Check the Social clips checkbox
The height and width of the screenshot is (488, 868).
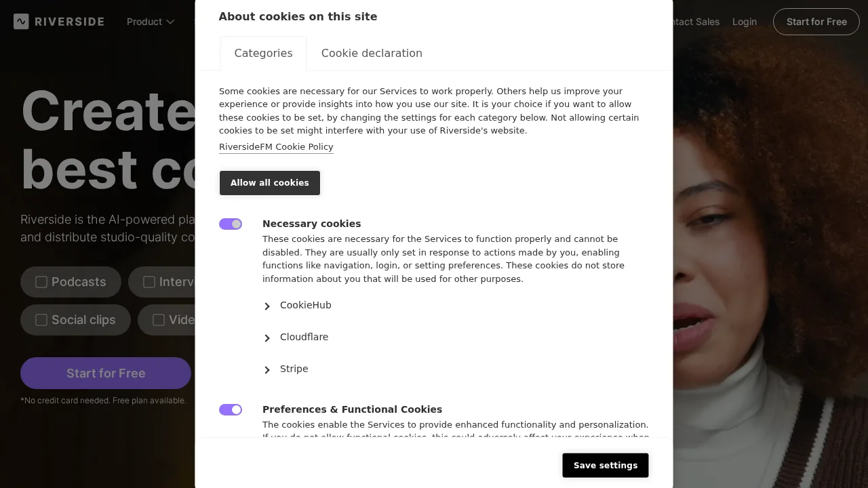coord(41,320)
